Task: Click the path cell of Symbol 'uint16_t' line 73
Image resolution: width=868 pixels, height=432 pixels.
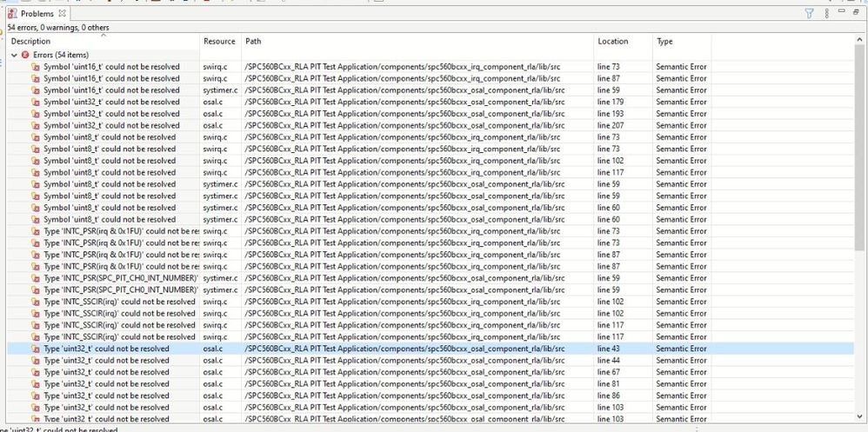Action: pos(417,66)
